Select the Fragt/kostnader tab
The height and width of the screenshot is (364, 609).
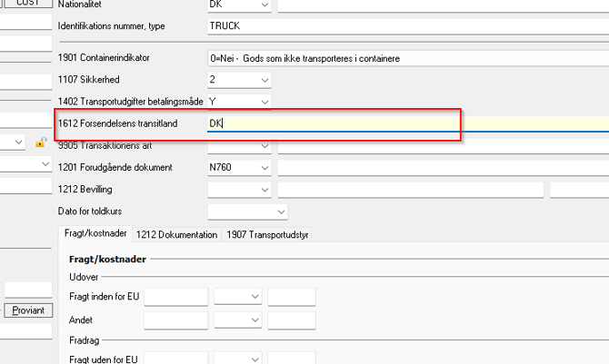point(95,234)
